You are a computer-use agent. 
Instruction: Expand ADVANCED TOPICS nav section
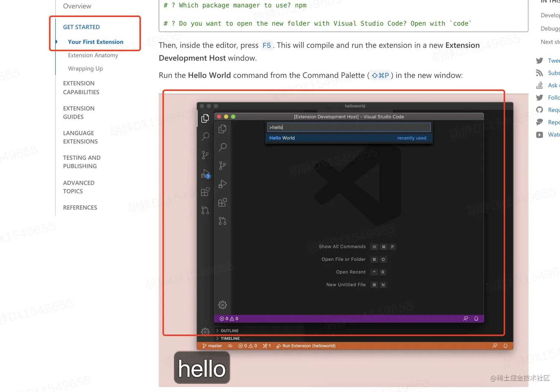pyautogui.click(x=79, y=187)
